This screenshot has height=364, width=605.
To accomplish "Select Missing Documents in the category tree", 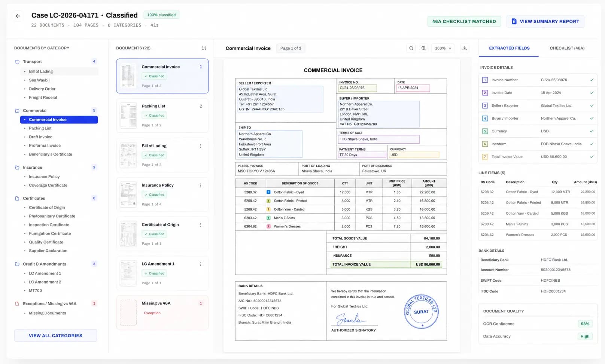I will [48, 313].
